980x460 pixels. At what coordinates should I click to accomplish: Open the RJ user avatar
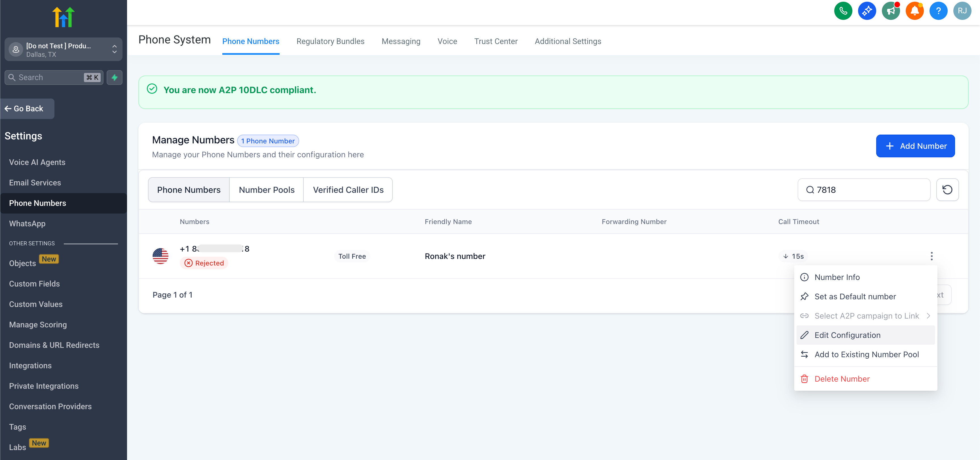962,11
